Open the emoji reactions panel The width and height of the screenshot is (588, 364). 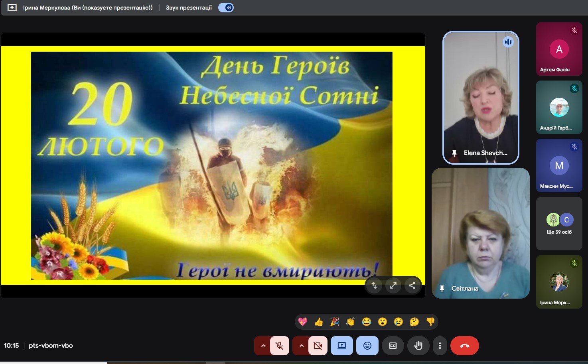367,346
